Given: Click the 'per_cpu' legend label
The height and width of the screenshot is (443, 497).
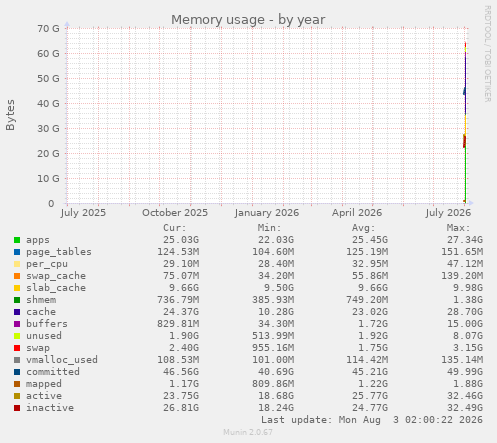Looking at the screenshot, I should 47,264.
